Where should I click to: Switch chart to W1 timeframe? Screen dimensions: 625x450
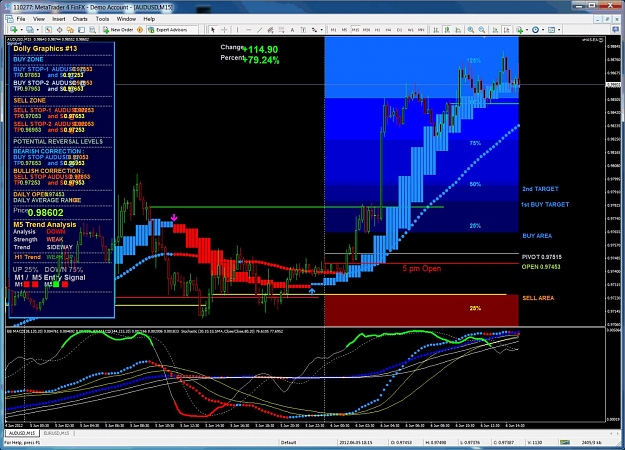click(410, 30)
